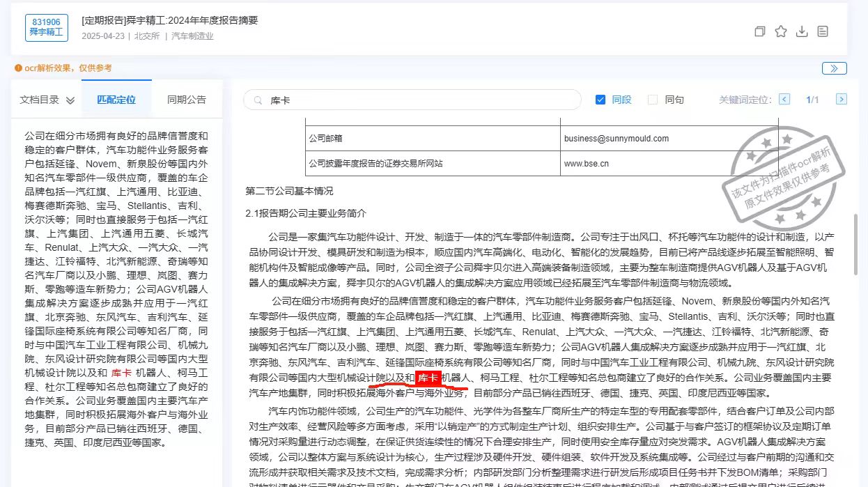Click the 1/1 match counter
868x487 pixels.
812,100
